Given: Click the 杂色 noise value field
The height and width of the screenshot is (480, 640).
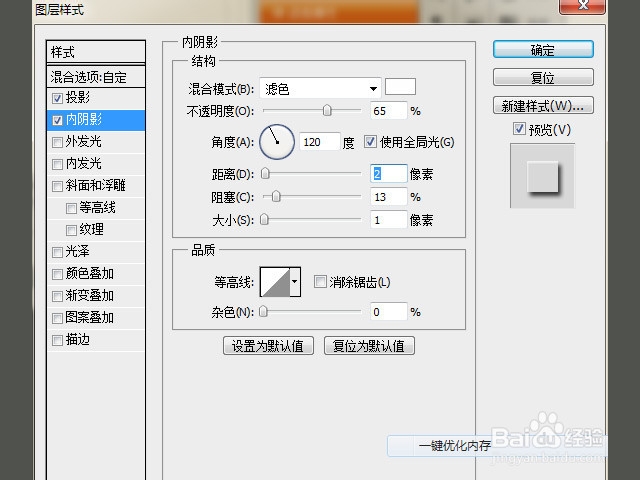Looking at the screenshot, I should point(389,312).
